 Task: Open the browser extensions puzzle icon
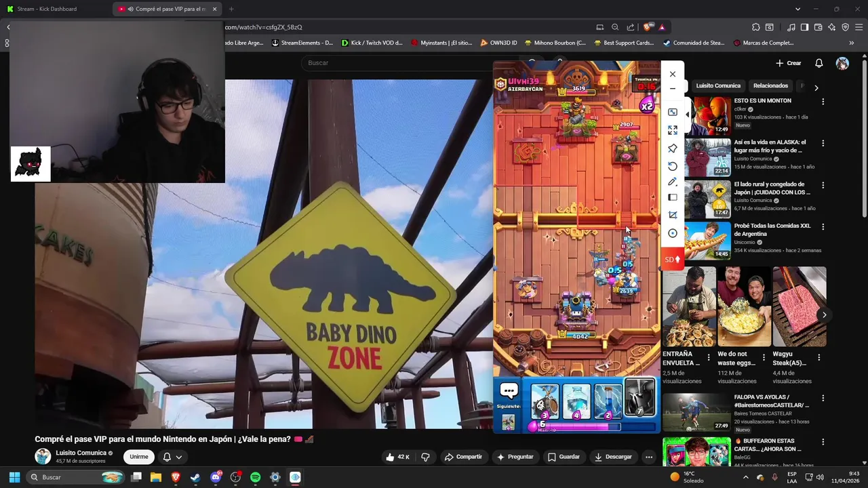coord(756,27)
